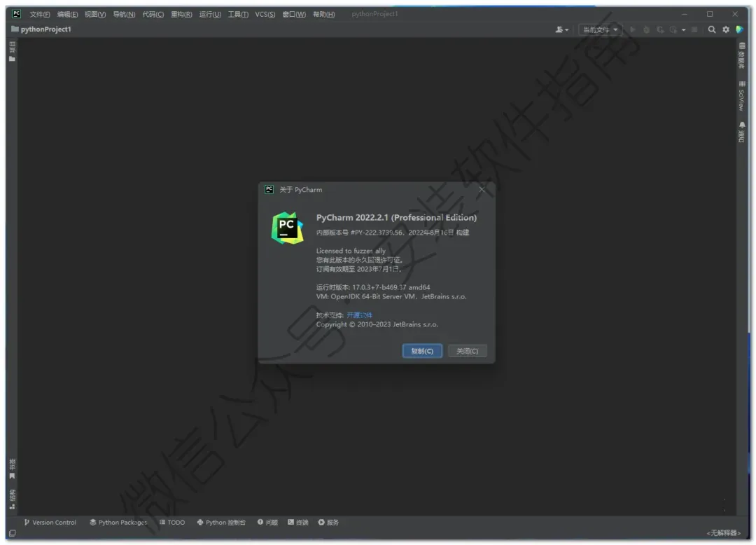The height and width of the screenshot is (545, 756).
Task: Click the Licensed to fuzzes ally text
Action: [x=351, y=251]
